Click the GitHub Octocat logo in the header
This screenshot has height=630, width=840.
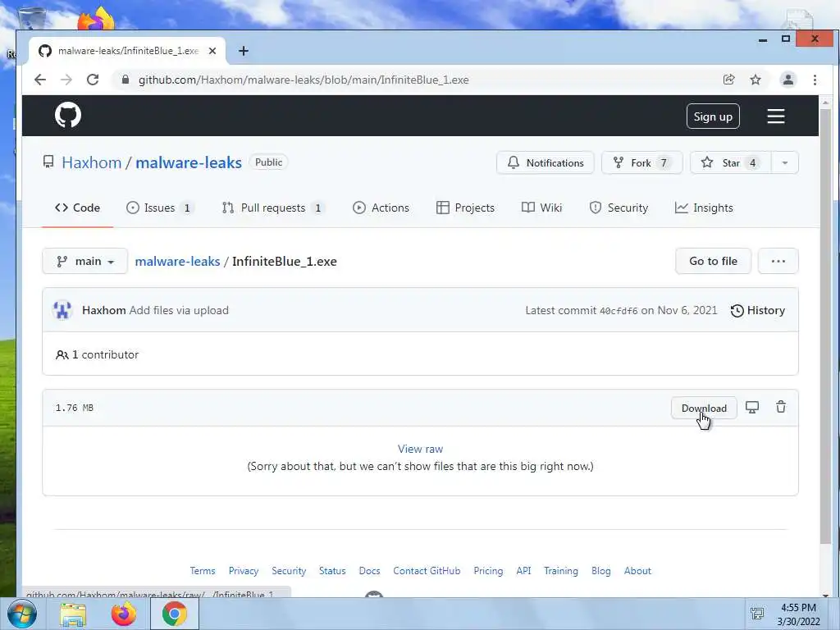[x=68, y=115]
